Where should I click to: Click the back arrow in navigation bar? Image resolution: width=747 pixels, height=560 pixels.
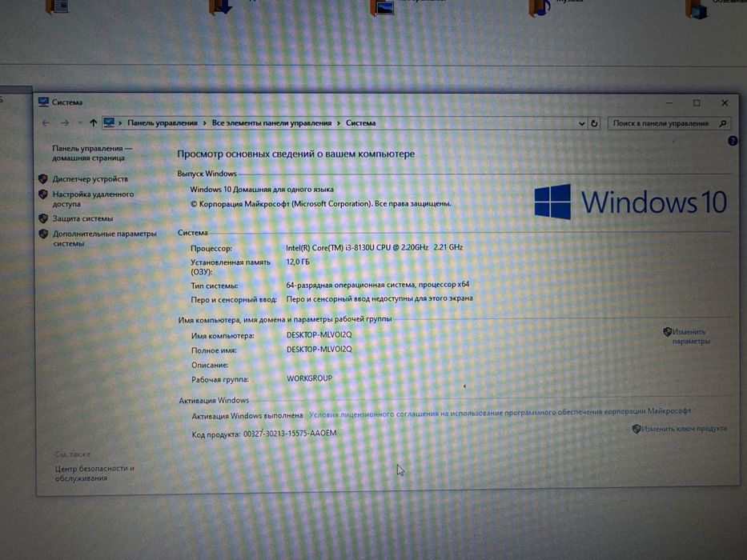[x=46, y=123]
